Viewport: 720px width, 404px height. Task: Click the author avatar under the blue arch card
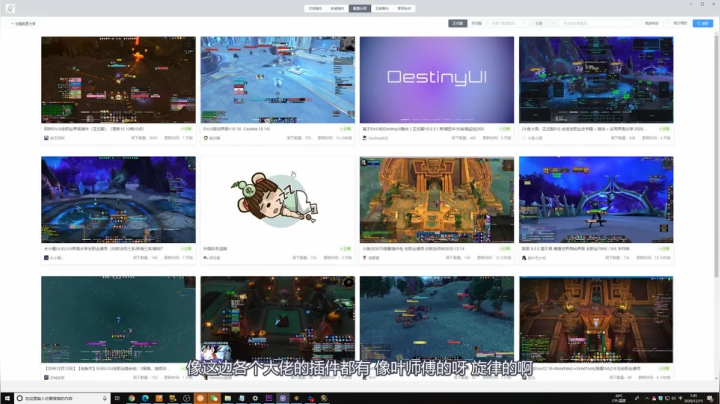point(524,258)
